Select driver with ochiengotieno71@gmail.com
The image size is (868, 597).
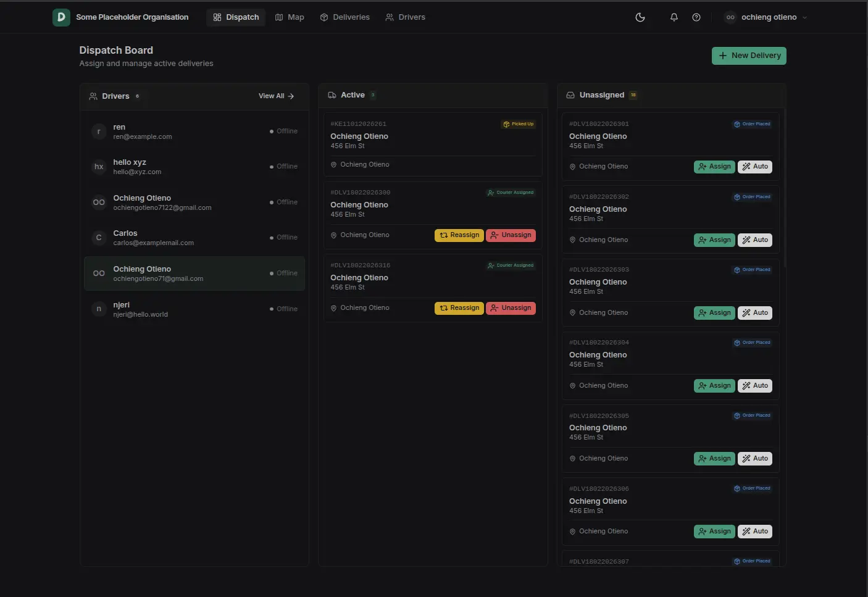pyautogui.click(x=194, y=273)
